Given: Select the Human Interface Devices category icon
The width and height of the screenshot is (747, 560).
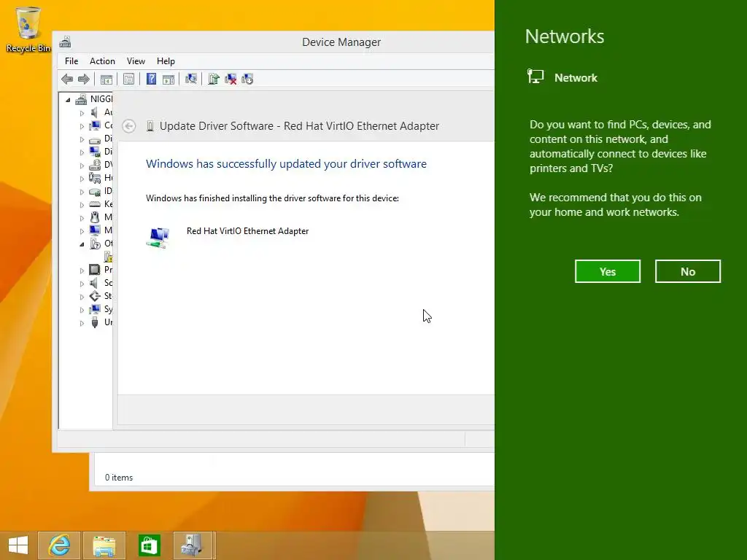Looking at the screenshot, I should point(95,178).
